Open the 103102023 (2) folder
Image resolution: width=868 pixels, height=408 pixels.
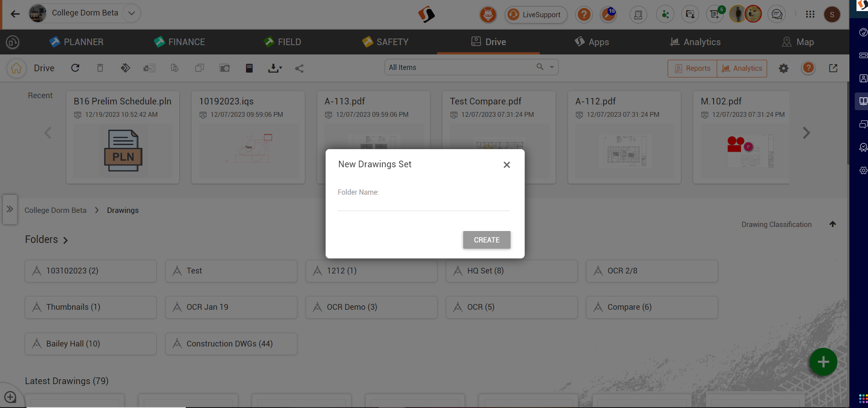[91, 271]
